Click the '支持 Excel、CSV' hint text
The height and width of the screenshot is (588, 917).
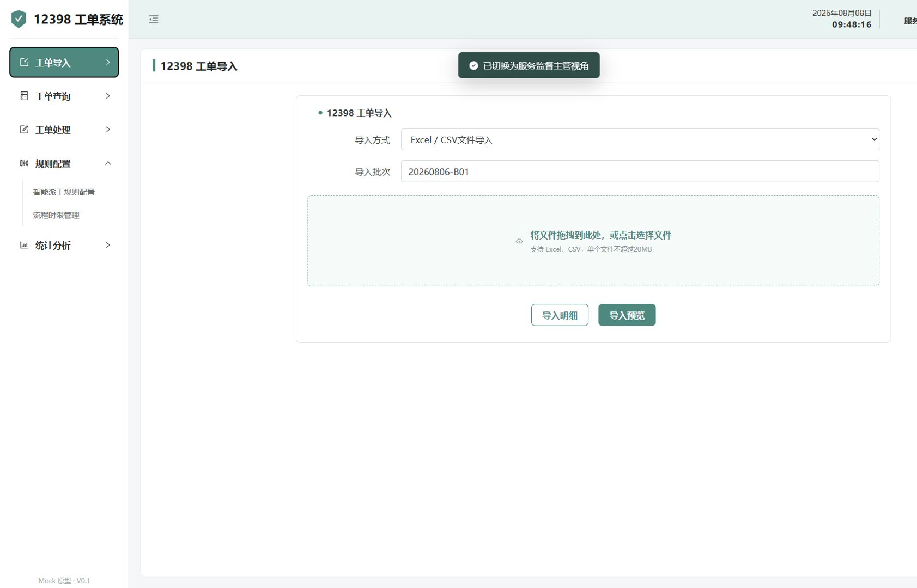(x=591, y=249)
